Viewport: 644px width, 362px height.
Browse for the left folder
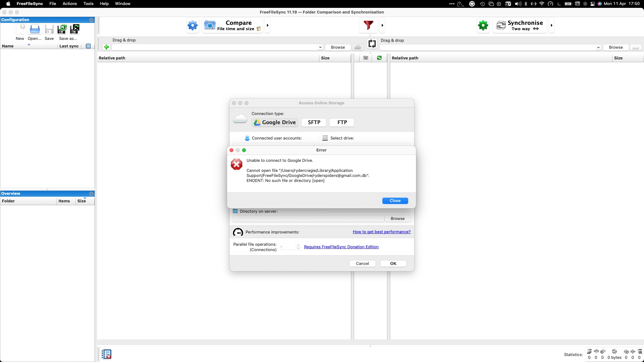(x=338, y=47)
